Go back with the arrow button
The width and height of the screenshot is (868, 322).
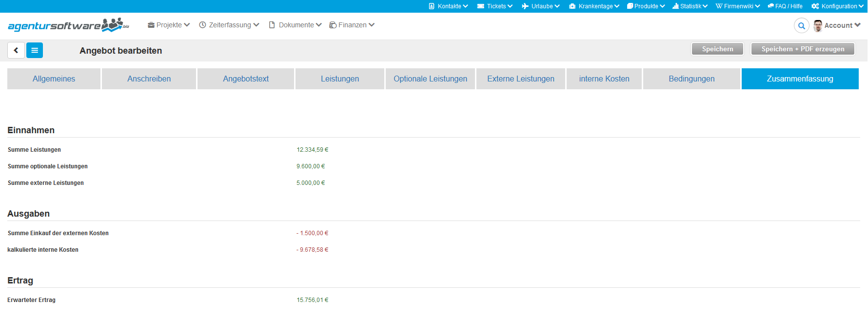click(x=16, y=50)
